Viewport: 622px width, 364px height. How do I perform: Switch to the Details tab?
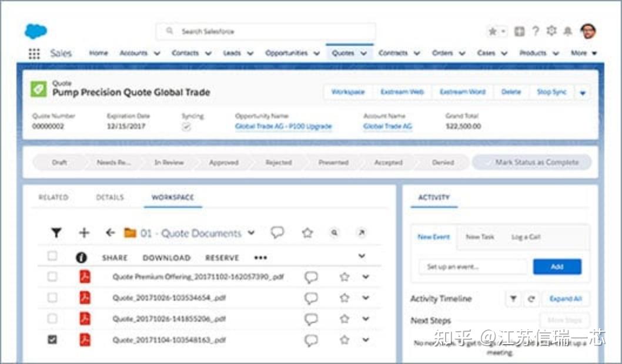point(110,197)
